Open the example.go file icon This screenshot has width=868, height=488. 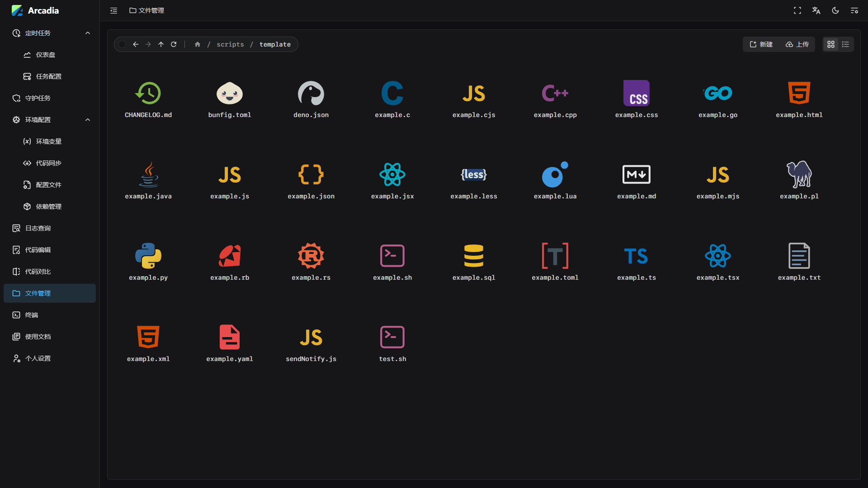pos(718,93)
